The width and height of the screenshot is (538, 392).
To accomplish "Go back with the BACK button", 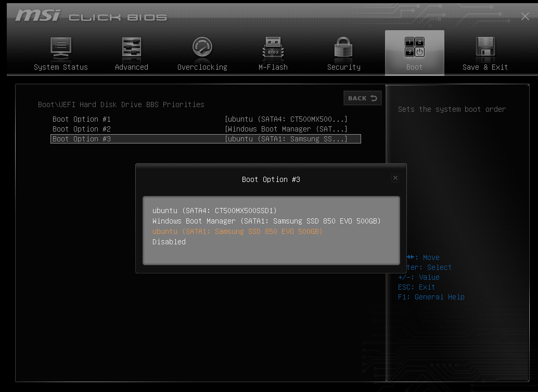I will point(362,98).
